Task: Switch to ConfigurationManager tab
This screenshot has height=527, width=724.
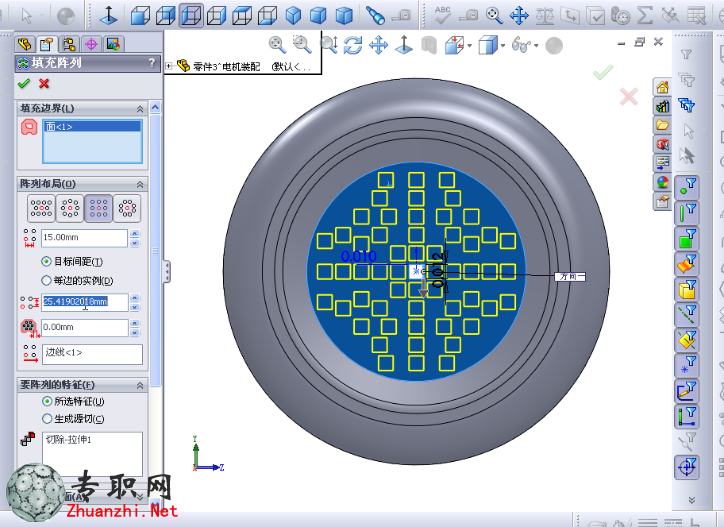Action: coord(69,44)
